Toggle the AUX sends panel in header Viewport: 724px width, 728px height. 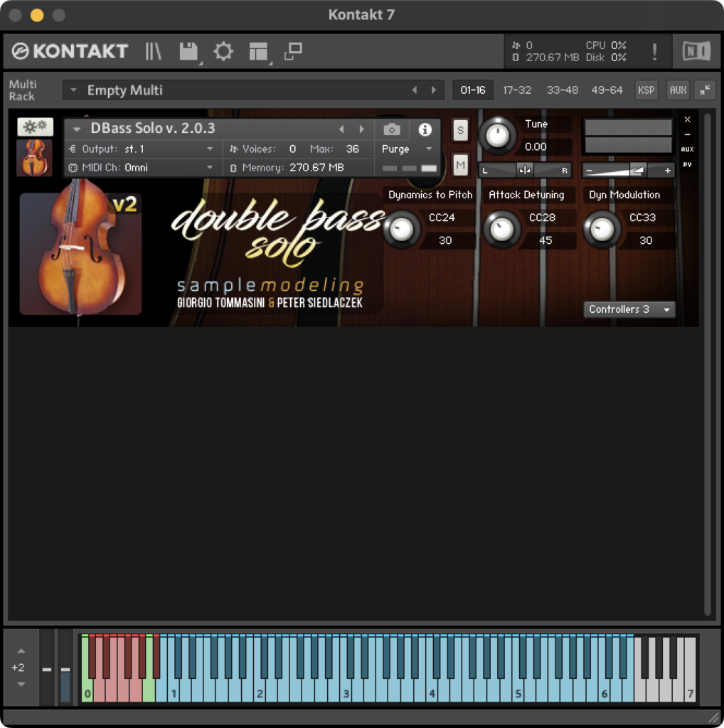678,90
